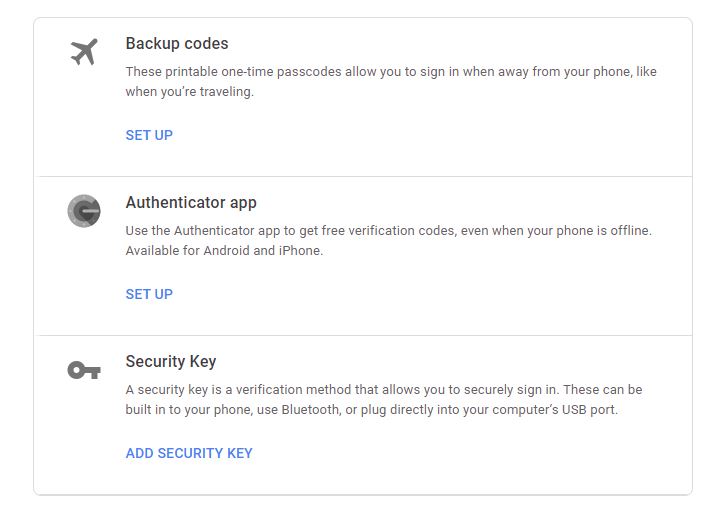Open SET UP under Backup codes
The height and width of the screenshot is (514, 719).
(149, 135)
